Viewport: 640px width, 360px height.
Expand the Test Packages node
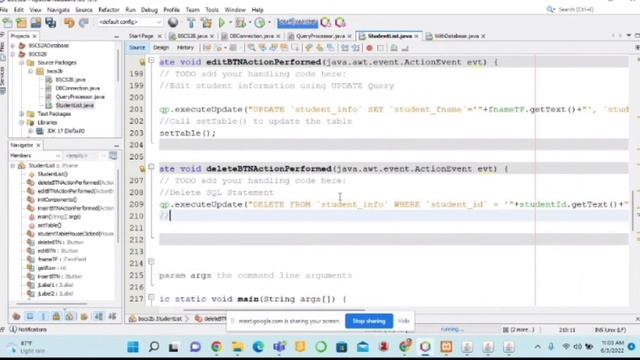[x=21, y=114]
